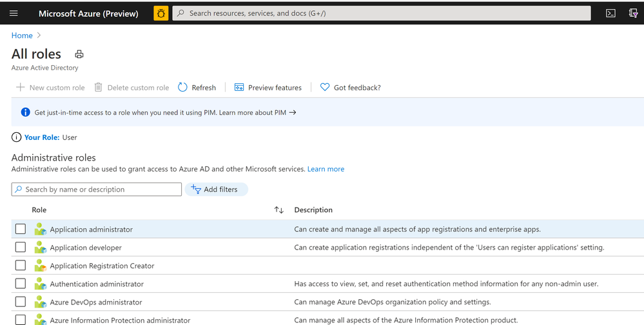Check the Application Registration Creator checkbox
Image resolution: width=644 pixels, height=325 pixels.
(21, 265)
